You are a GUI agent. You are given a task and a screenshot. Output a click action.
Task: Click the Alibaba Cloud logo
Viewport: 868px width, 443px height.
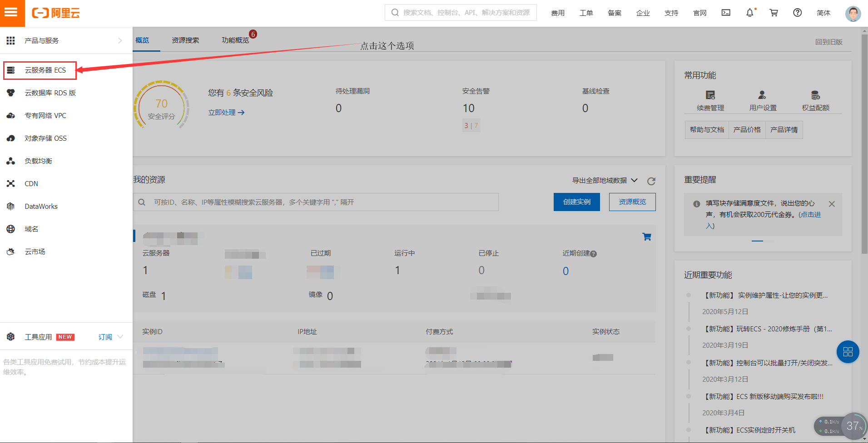[56, 13]
